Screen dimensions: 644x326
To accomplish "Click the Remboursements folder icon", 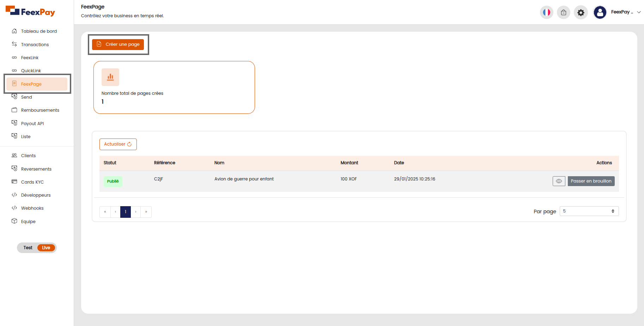I will tap(14, 110).
